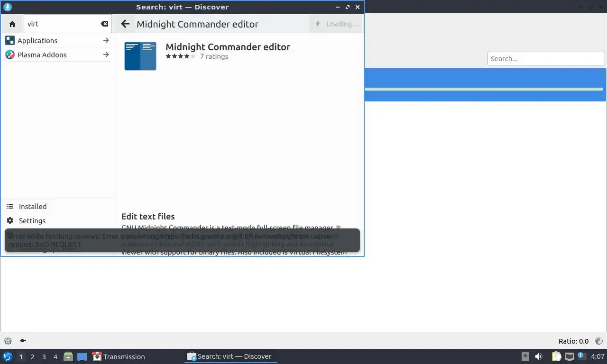Click the Midnight Commander editor app title
This screenshot has height=364, width=607.
(228, 47)
